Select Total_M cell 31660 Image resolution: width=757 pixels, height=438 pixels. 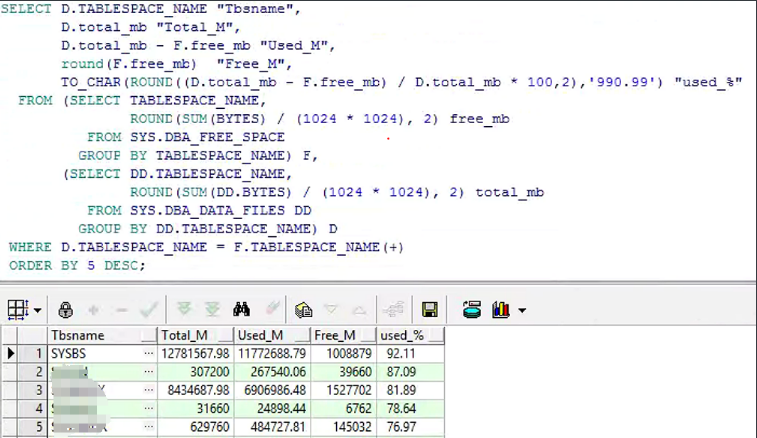196,409
